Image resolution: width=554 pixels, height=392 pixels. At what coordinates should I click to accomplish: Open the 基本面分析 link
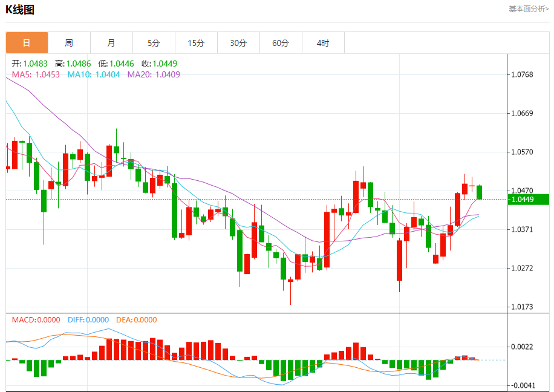coord(529,9)
